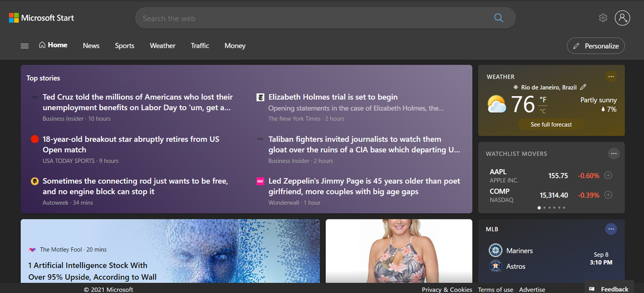
Task: Switch temperature unit to °C
Action: 543,111
